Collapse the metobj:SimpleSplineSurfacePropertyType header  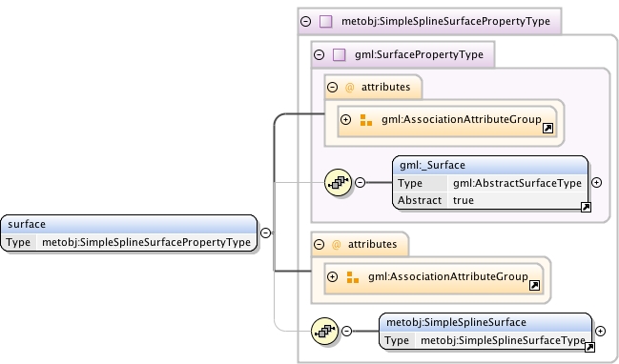[305, 21]
